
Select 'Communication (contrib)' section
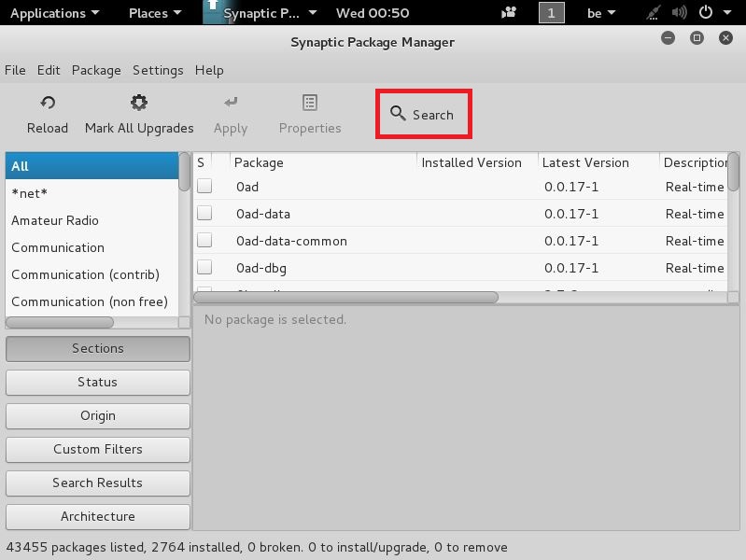91,274
